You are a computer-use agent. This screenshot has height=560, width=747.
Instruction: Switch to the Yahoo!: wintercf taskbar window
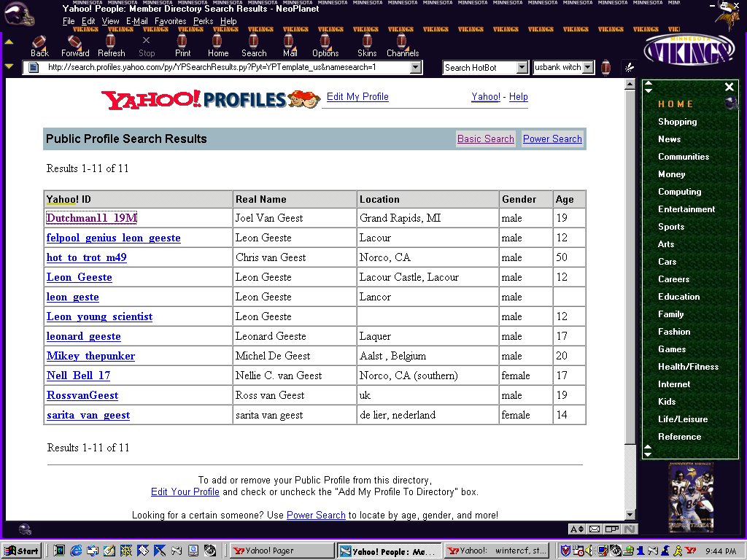pos(497,551)
